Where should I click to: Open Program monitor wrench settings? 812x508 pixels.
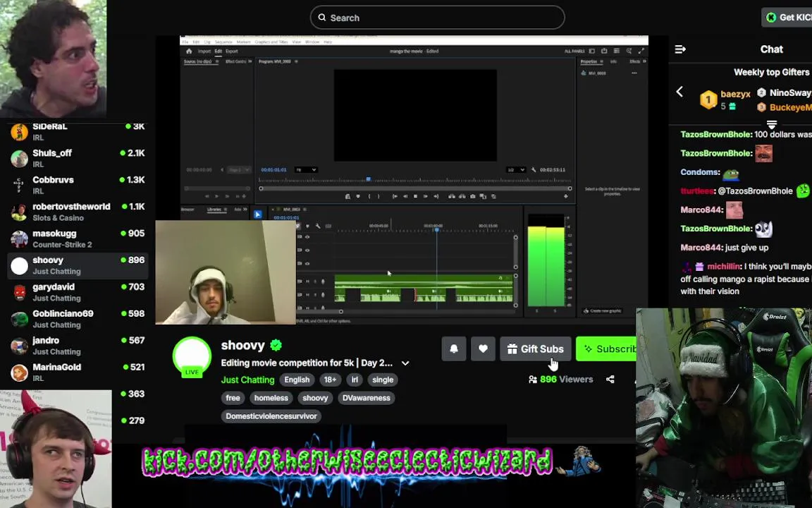(x=534, y=170)
